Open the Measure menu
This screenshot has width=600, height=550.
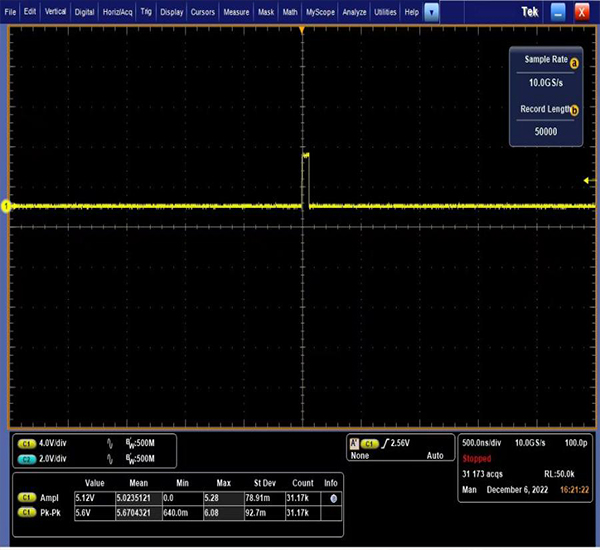coord(236,11)
